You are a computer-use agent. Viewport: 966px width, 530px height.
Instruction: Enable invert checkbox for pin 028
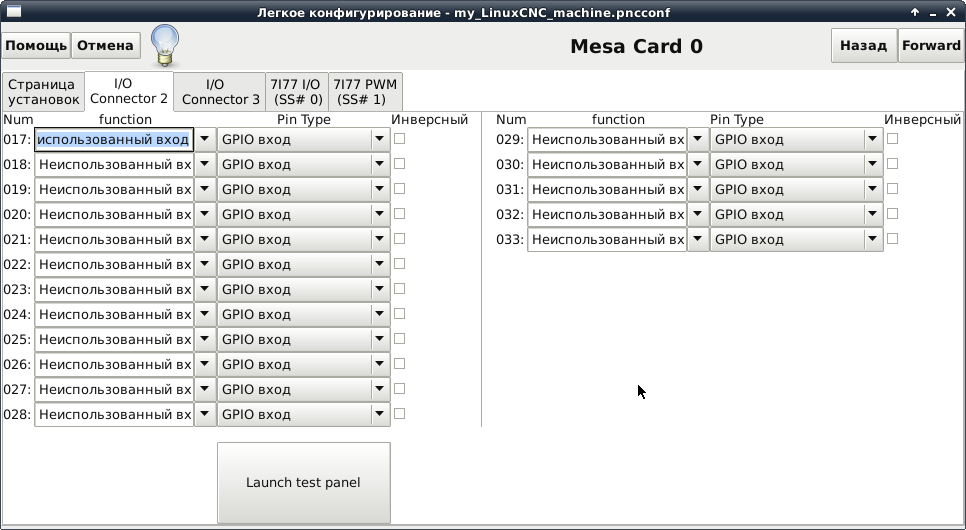pyautogui.click(x=399, y=414)
